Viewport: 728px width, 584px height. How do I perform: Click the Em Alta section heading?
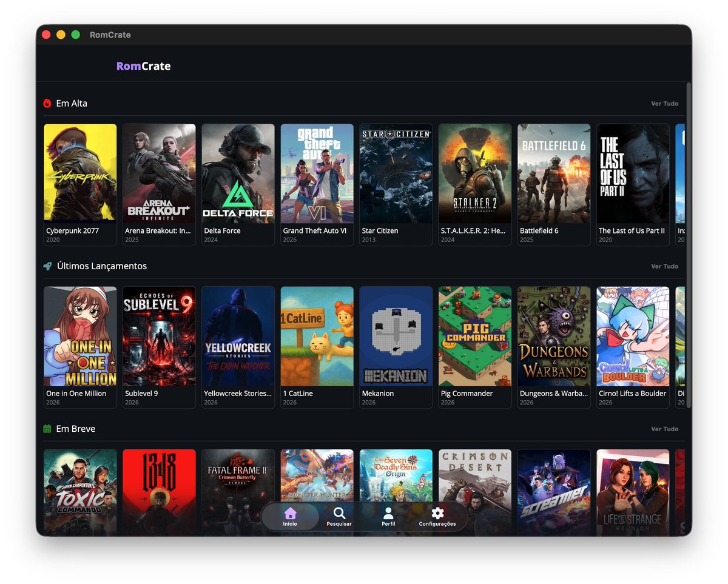point(72,104)
